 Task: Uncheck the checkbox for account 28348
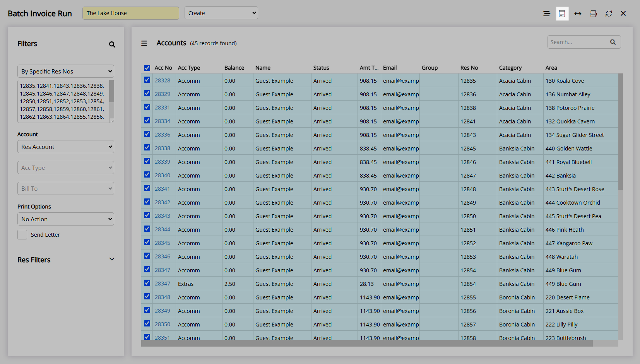click(x=147, y=297)
